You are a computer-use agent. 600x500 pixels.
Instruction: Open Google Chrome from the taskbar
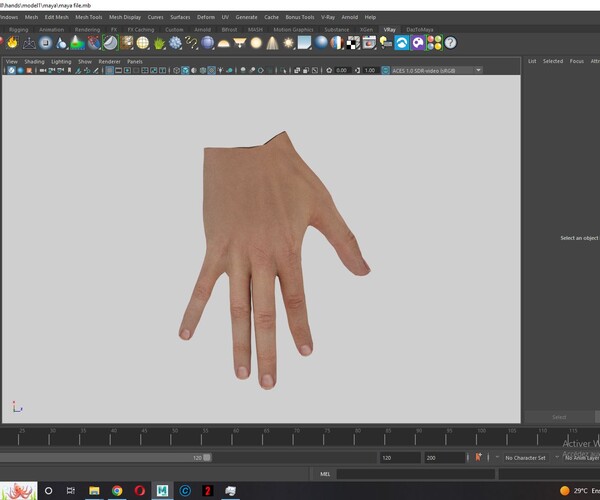point(117,490)
